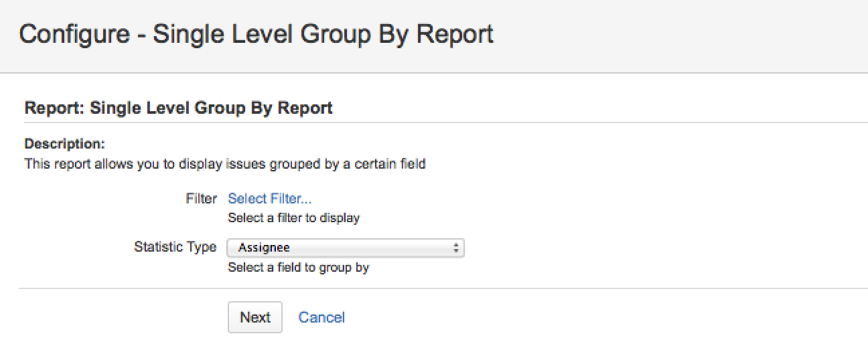Viewport: 868px width, 348px height.
Task: Click the Filter field label
Action: pos(201,199)
